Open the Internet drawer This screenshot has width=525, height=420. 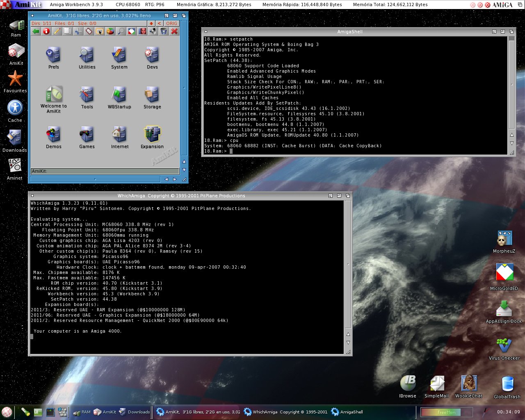point(119,137)
